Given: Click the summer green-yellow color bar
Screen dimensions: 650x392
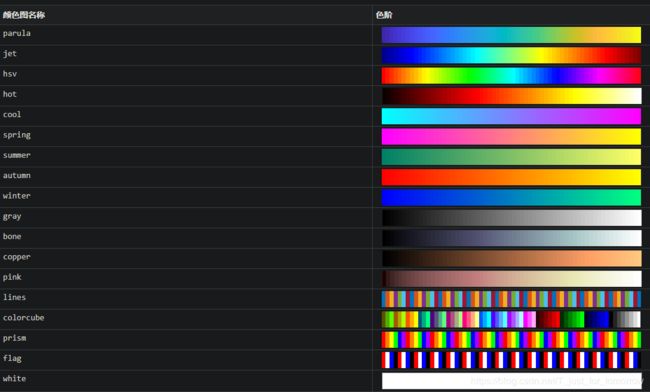Looking at the screenshot, I should tap(511, 157).
